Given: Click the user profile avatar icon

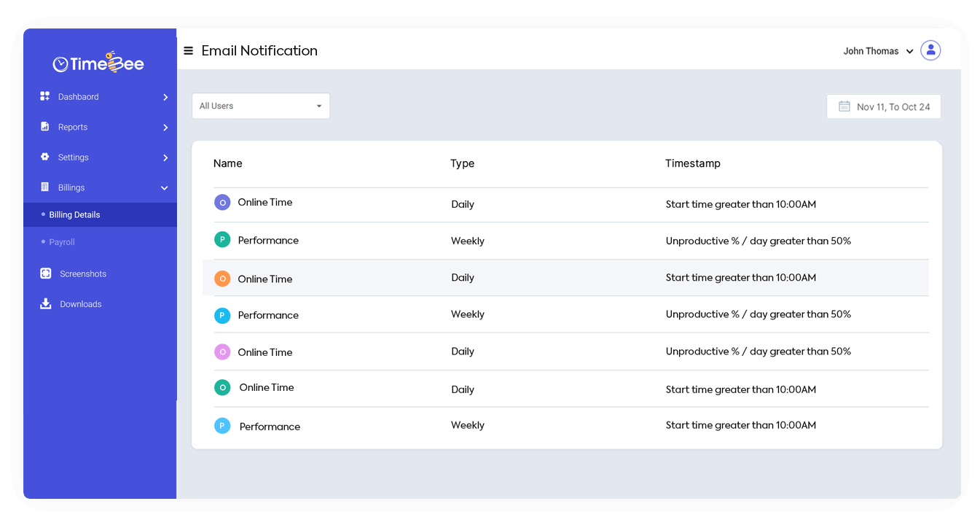Looking at the screenshot, I should point(930,50).
